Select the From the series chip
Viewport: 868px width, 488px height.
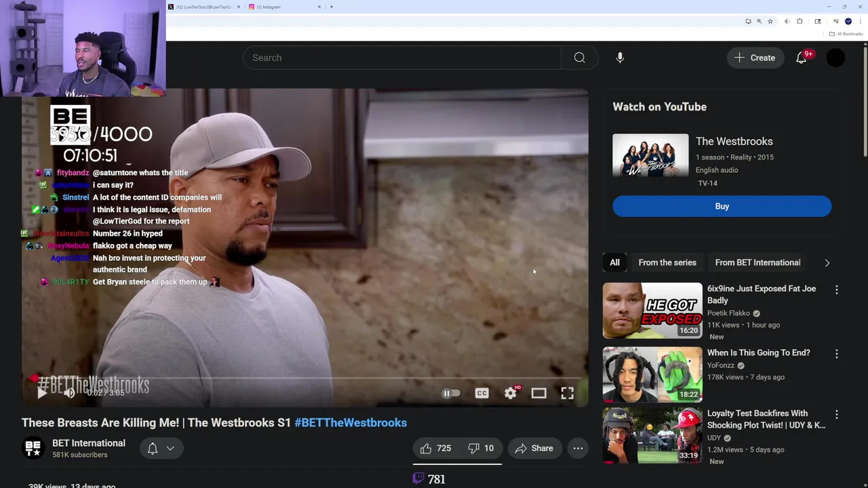coord(667,262)
